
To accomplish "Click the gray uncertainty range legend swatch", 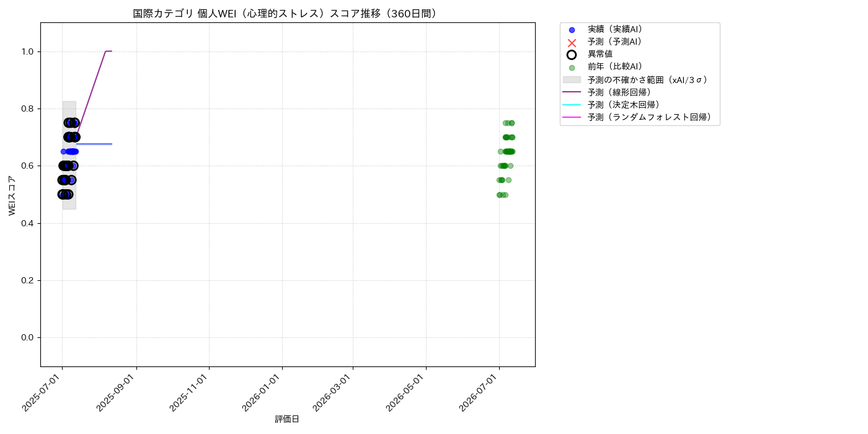I will [572, 79].
